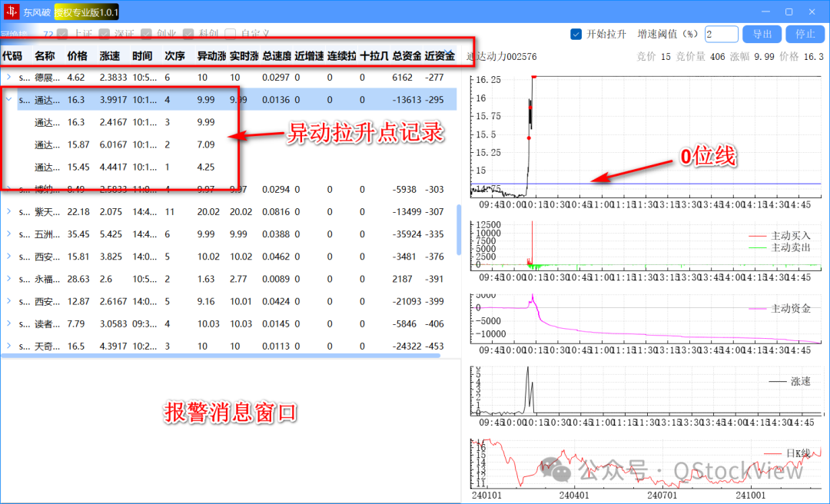Select total funds value -13613

click(407, 100)
